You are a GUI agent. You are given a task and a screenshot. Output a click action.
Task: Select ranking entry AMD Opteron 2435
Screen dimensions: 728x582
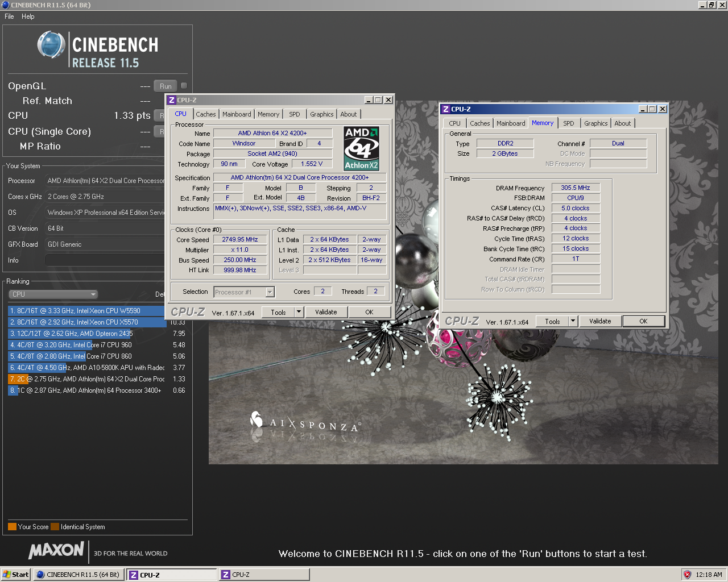click(x=97, y=334)
